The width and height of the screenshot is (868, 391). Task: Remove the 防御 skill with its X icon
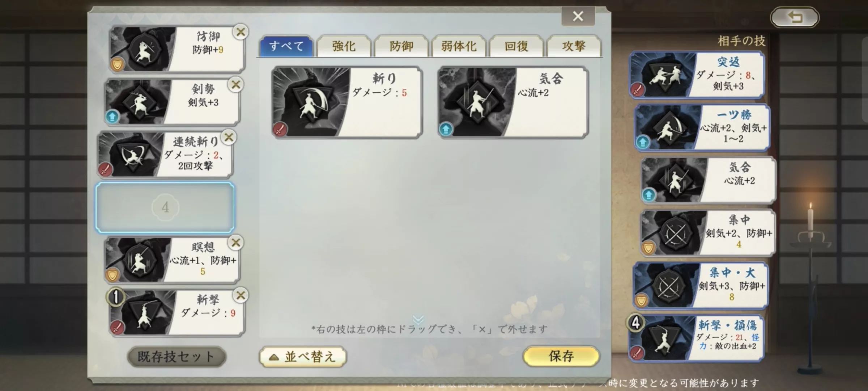pyautogui.click(x=241, y=32)
